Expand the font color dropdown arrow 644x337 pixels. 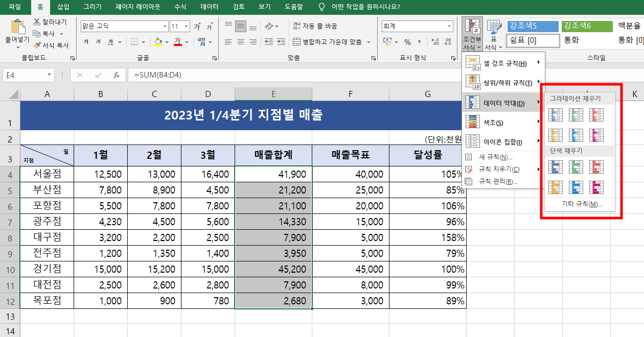(x=187, y=42)
